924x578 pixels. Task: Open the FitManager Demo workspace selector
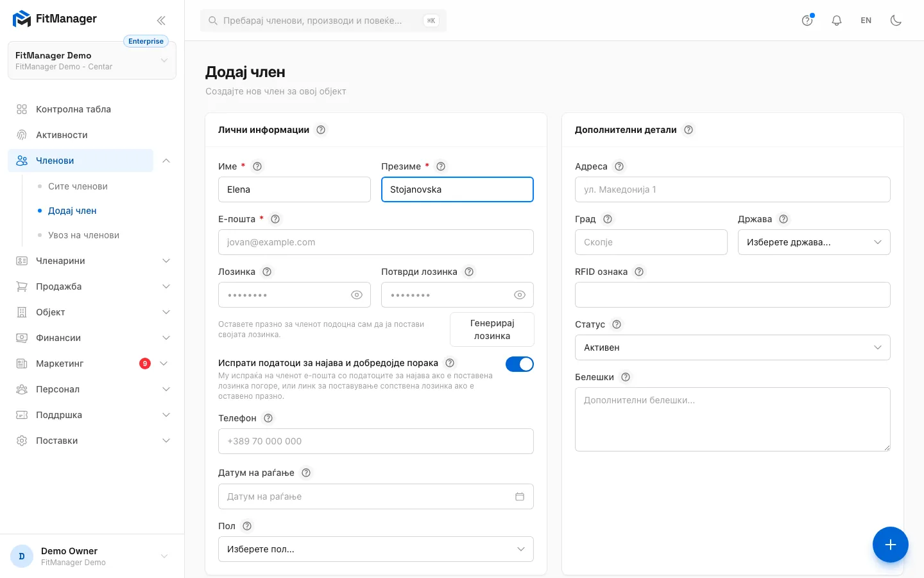point(92,60)
